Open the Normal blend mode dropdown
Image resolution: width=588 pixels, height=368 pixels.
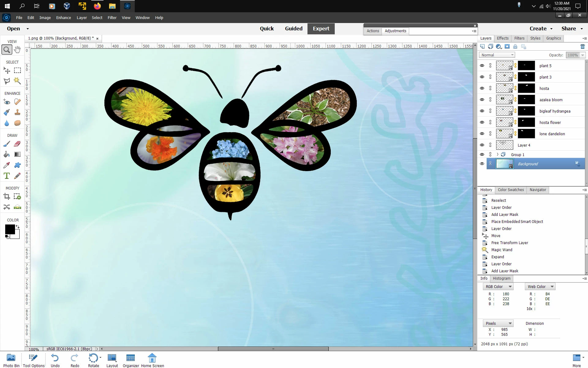[x=497, y=55]
